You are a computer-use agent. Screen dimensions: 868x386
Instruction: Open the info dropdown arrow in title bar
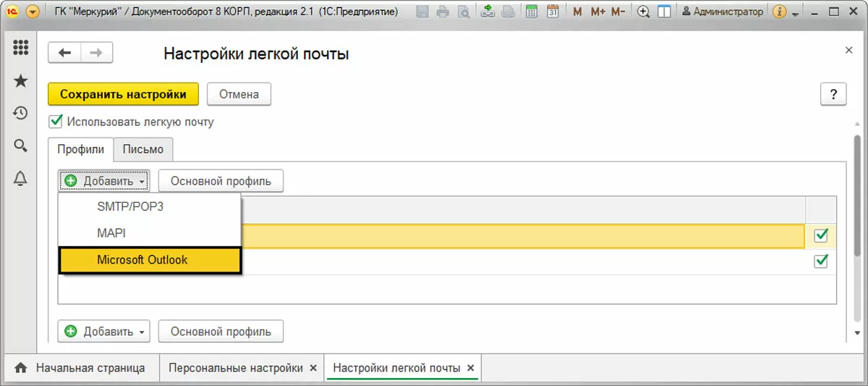[796, 14]
